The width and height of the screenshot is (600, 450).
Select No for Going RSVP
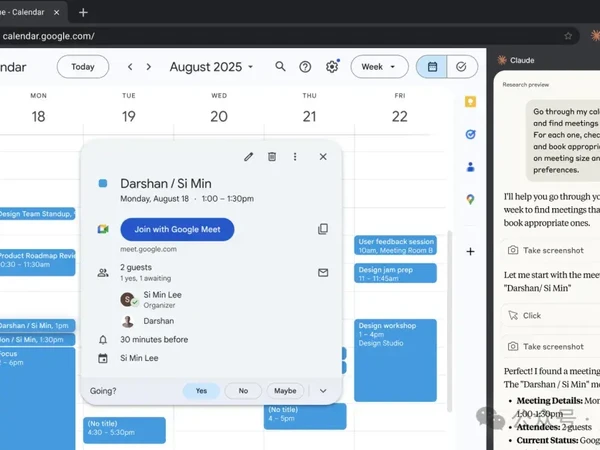(x=243, y=391)
